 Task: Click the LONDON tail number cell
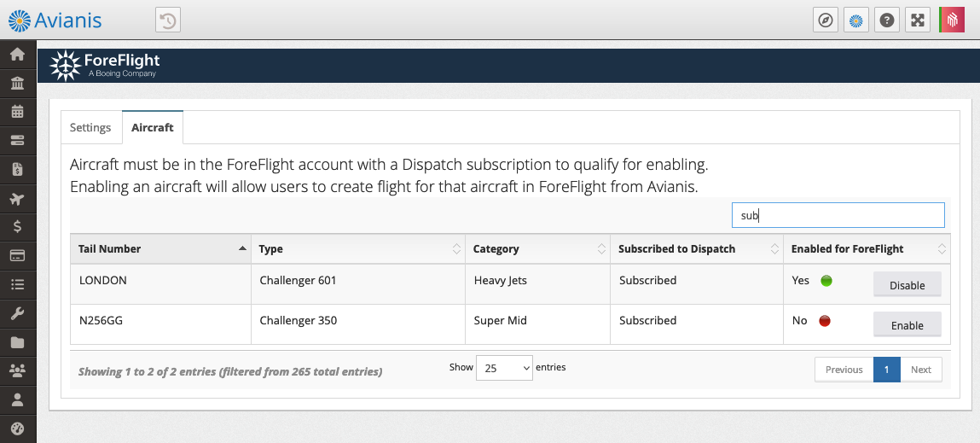click(x=160, y=284)
